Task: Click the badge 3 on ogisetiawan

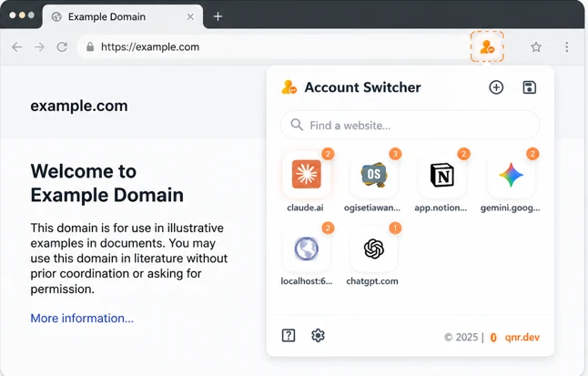Action: (x=395, y=154)
